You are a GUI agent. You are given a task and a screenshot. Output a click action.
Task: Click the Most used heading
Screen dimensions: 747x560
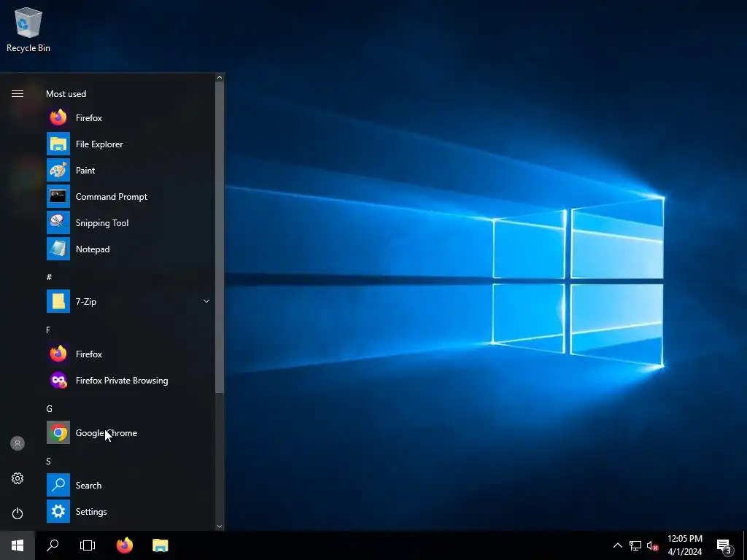[x=66, y=94]
